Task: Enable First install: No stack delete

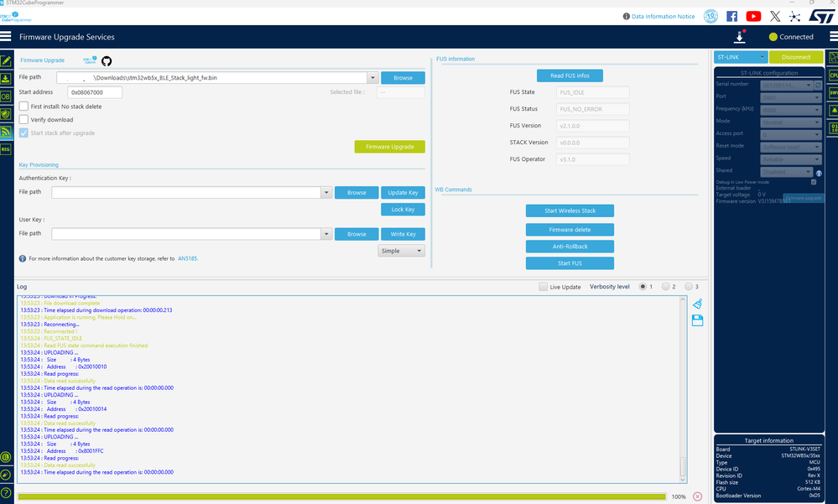Action: [x=23, y=107]
